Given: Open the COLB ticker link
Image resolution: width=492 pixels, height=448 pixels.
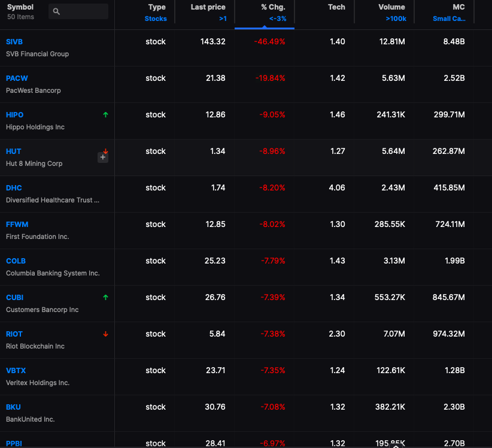Looking at the screenshot, I should (x=16, y=261).
